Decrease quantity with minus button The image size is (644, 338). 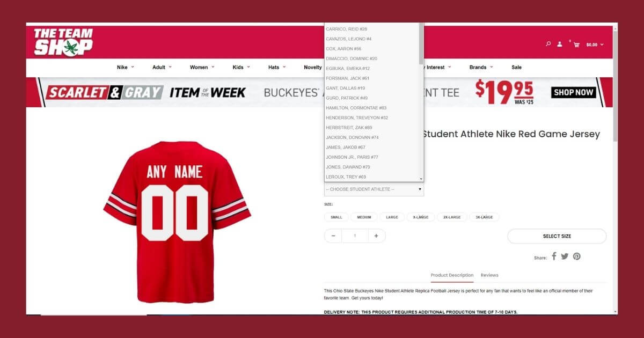(x=333, y=236)
